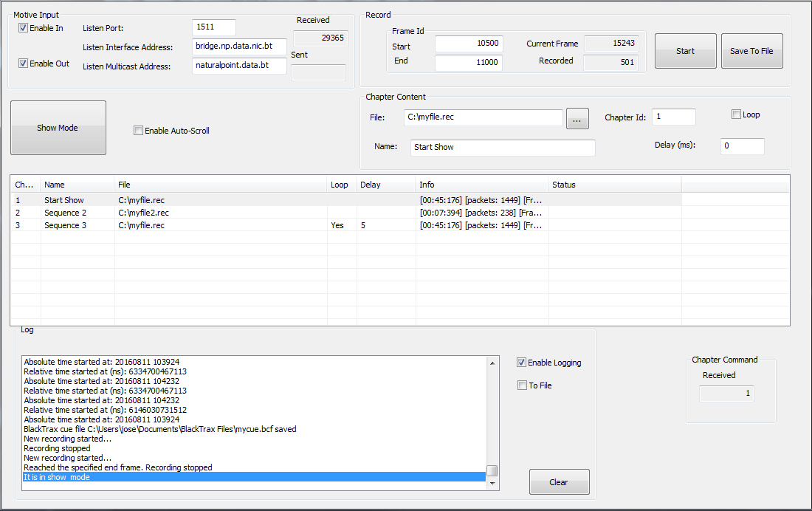
Task: Click the Delay (ms) input field
Action: (742, 146)
